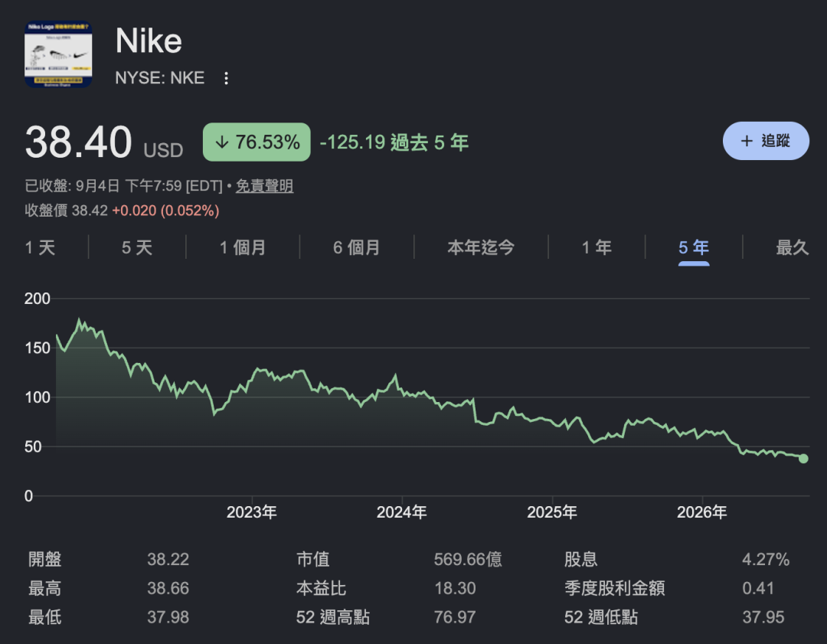Click the green endpoint dot on chart
Screen dimensions: 827x644
803,459
